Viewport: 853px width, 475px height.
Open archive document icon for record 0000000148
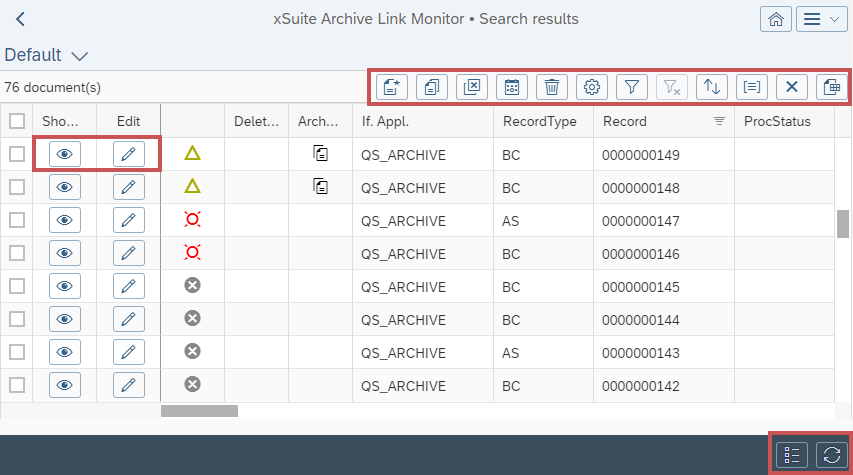[x=320, y=187]
